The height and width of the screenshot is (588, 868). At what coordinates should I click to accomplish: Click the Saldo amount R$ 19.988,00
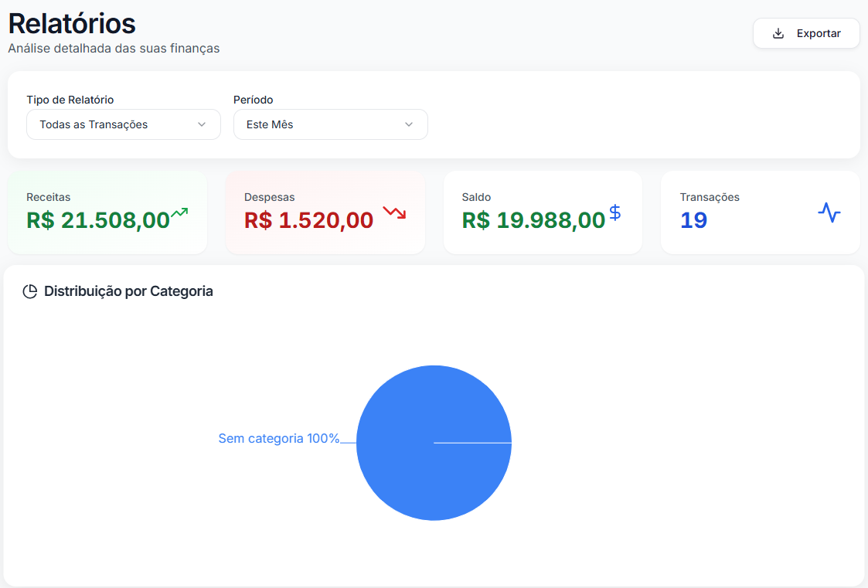coord(533,220)
